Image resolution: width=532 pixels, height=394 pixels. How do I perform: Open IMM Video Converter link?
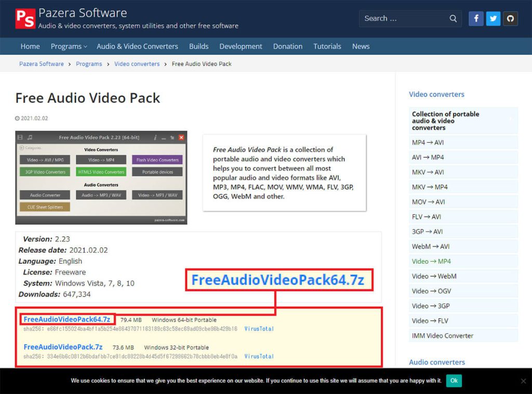(x=463, y=336)
